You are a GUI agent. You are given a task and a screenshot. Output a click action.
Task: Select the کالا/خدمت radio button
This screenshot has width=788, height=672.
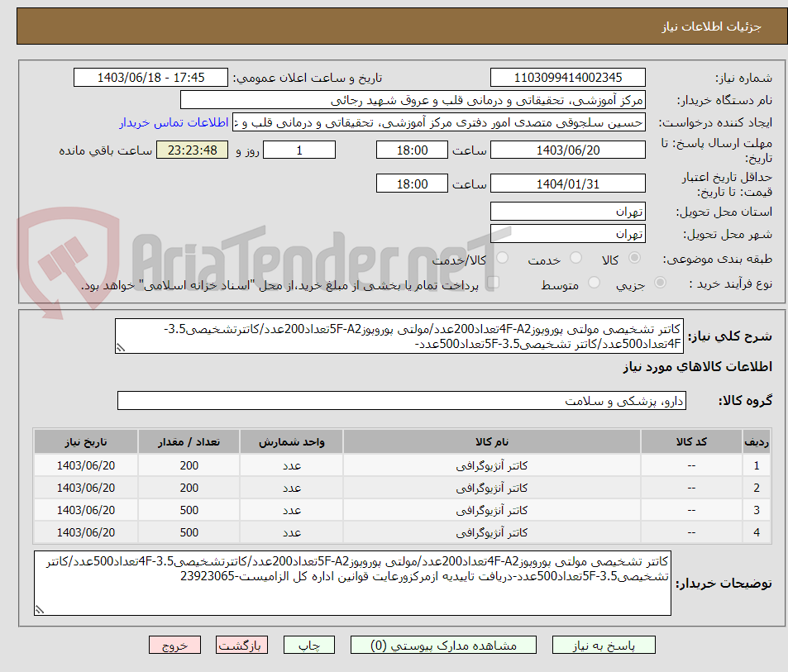502,258
